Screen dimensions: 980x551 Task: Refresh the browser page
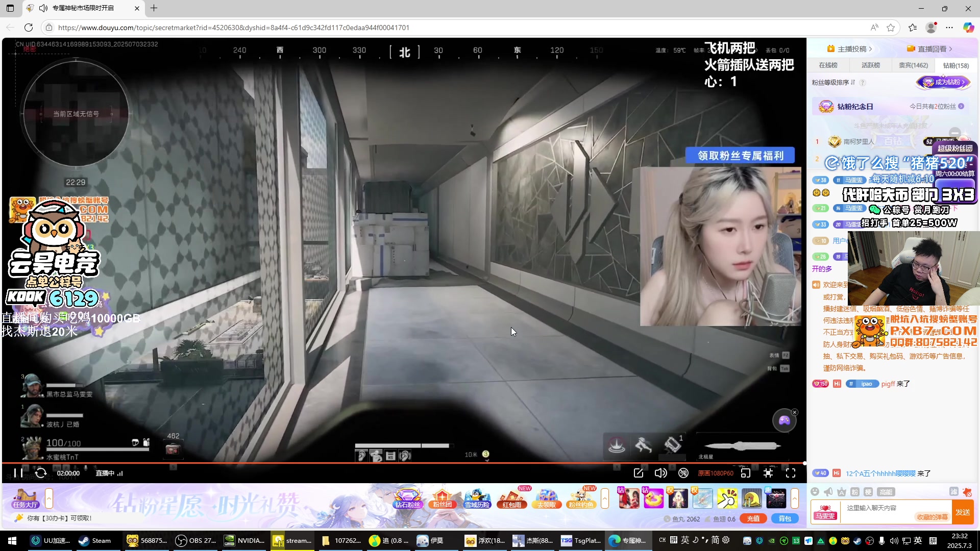tap(29, 28)
